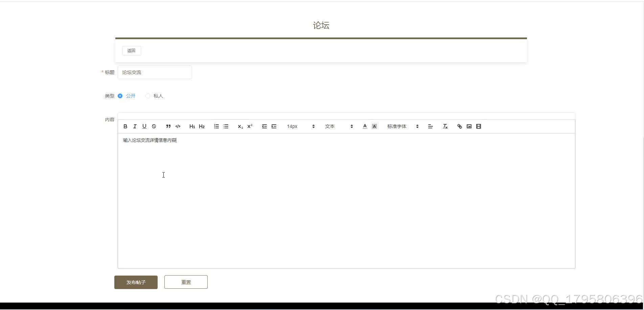The width and height of the screenshot is (644, 310).
Task: Apply superscript formatting
Action: (250, 126)
